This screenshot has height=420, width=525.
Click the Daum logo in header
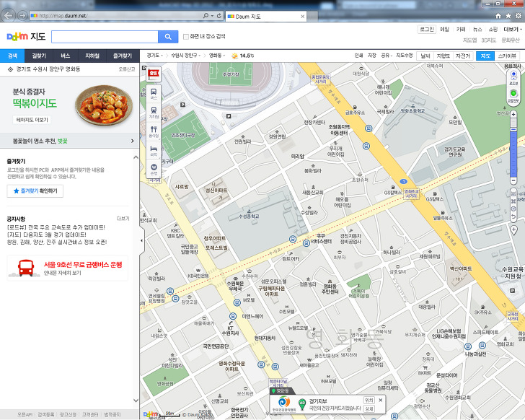[x=17, y=37]
